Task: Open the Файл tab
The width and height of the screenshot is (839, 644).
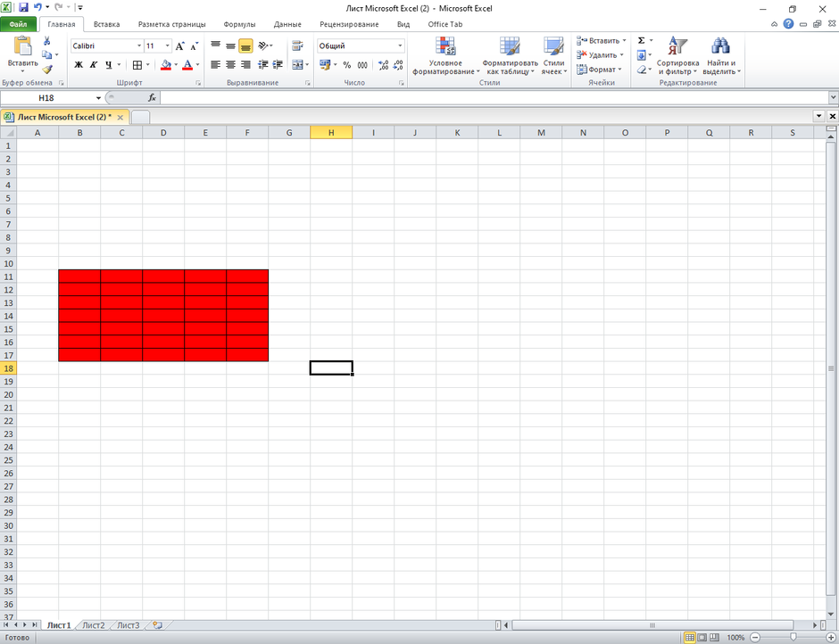Action: (x=18, y=24)
